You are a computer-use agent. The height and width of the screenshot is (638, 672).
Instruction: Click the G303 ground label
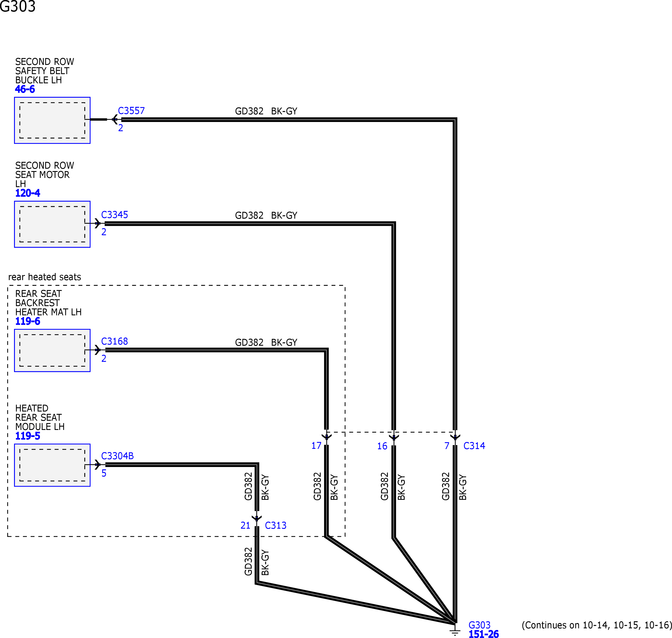(x=479, y=625)
